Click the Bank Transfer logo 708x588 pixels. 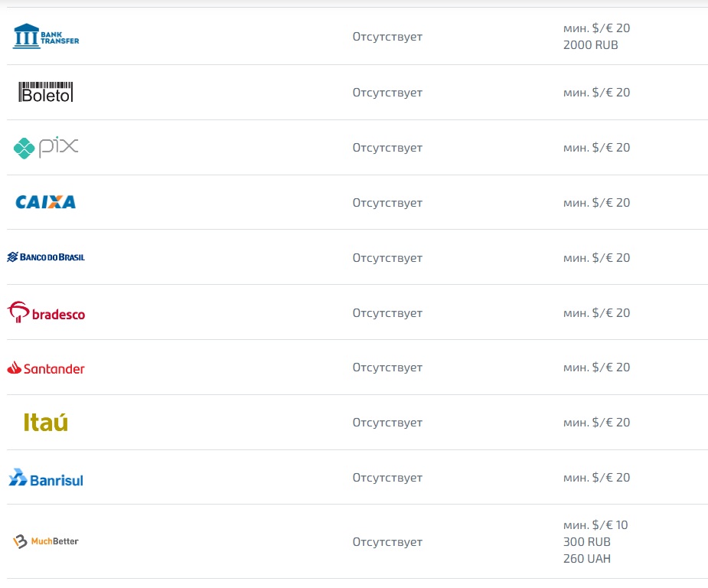coord(46,36)
